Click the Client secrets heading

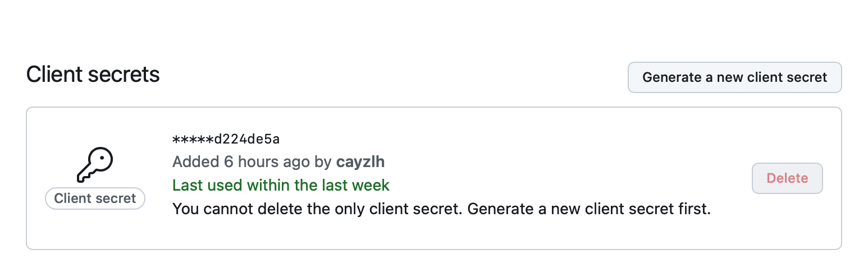coord(93,75)
